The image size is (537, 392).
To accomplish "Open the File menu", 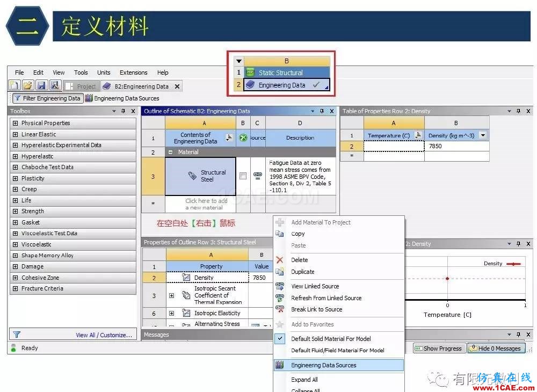I will click(19, 72).
